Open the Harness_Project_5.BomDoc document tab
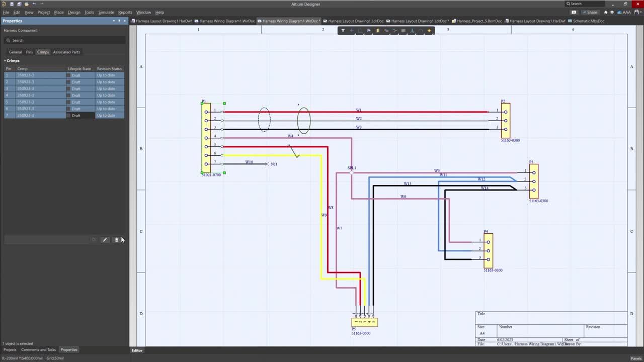 point(479,21)
